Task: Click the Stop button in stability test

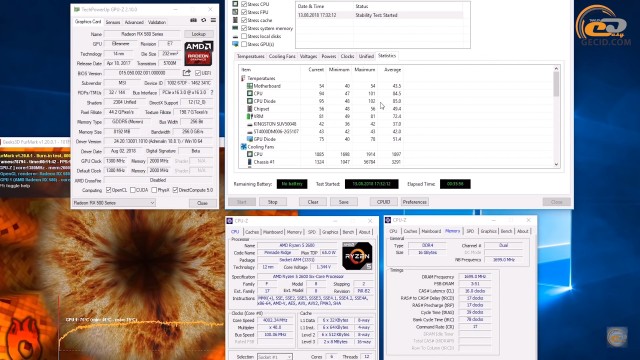Action: coord(273,202)
